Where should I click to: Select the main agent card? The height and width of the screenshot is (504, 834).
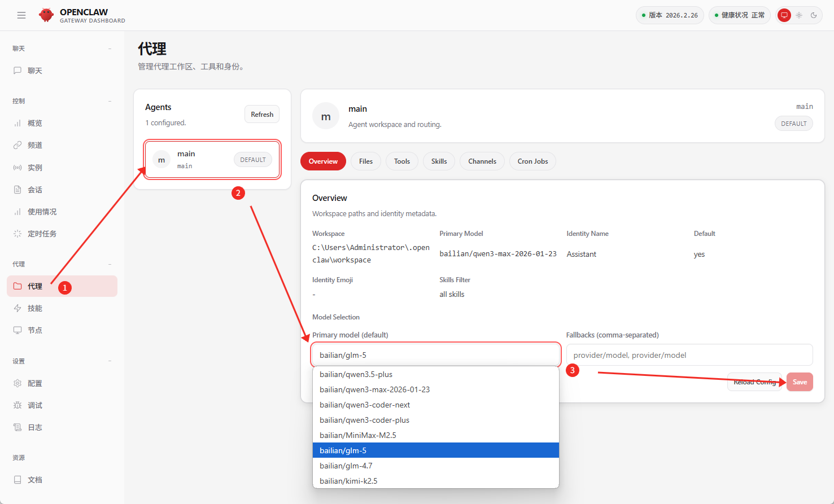[212, 160]
